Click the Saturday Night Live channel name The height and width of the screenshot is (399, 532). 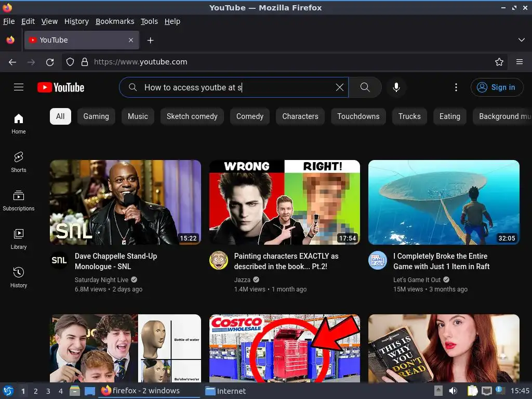tap(101, 280)
